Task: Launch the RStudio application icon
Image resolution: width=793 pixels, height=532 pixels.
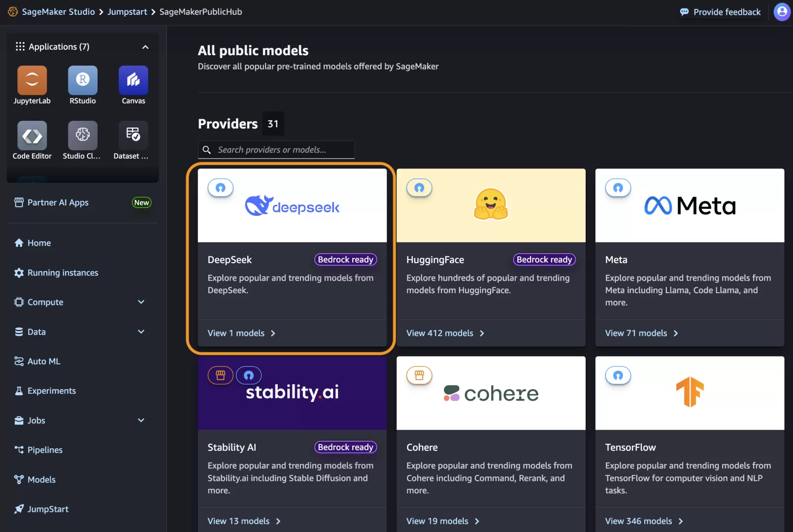Action: coord(83,80)
